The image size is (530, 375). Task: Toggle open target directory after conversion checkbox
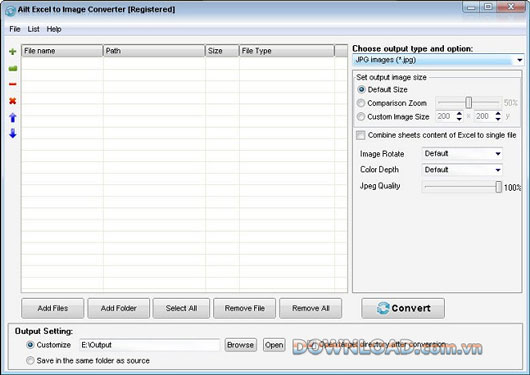(x=312, y=345)
